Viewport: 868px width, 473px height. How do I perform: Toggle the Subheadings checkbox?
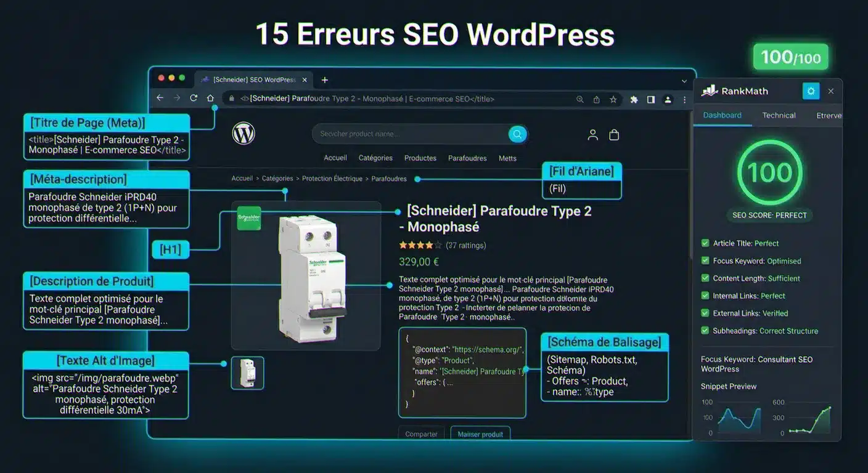[x=705, y=331]
